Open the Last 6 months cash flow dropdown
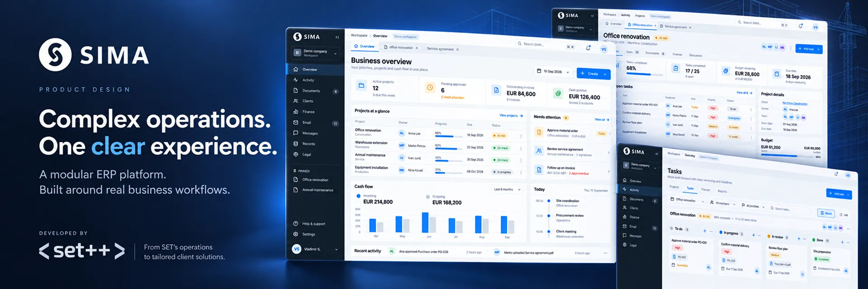Screen dimensions: 868x289 click(507, 189)
